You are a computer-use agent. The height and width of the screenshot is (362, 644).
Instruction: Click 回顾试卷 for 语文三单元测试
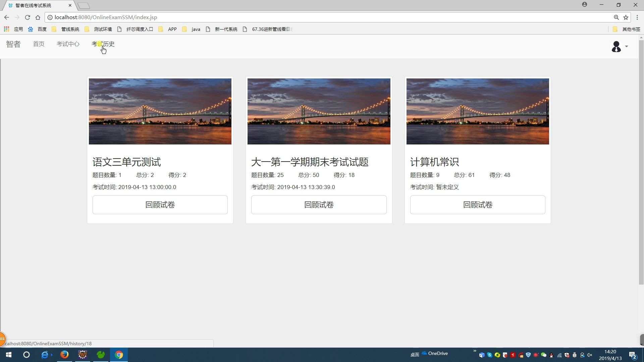click(x=160, y=205)
